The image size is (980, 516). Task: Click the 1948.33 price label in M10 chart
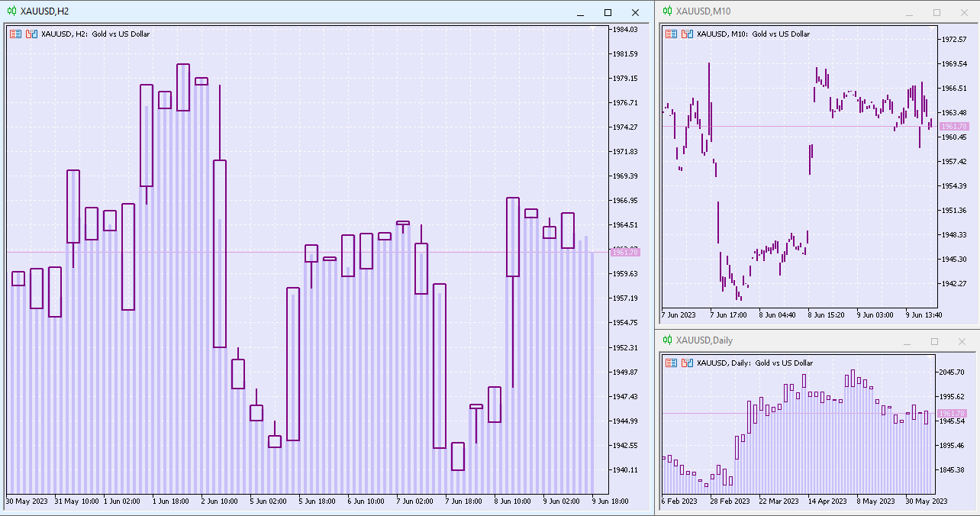(x=955, y=234)
